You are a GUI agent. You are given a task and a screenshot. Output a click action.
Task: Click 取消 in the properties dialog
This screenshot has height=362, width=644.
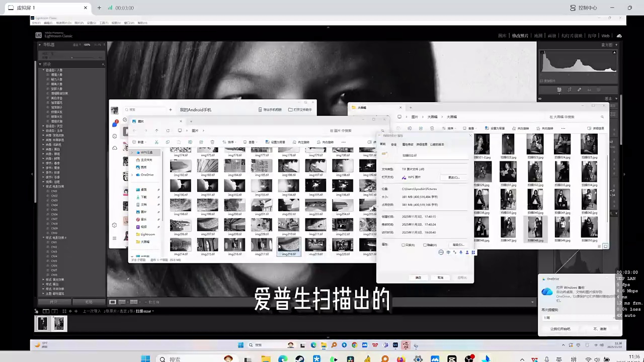click(x=440, y=278)
